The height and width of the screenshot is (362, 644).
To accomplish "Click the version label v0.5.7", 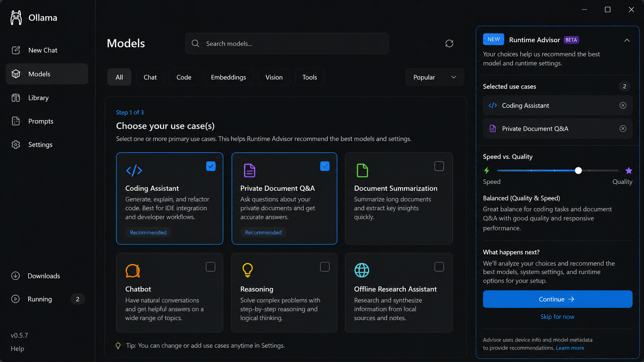I will click(x=19, y=335).
